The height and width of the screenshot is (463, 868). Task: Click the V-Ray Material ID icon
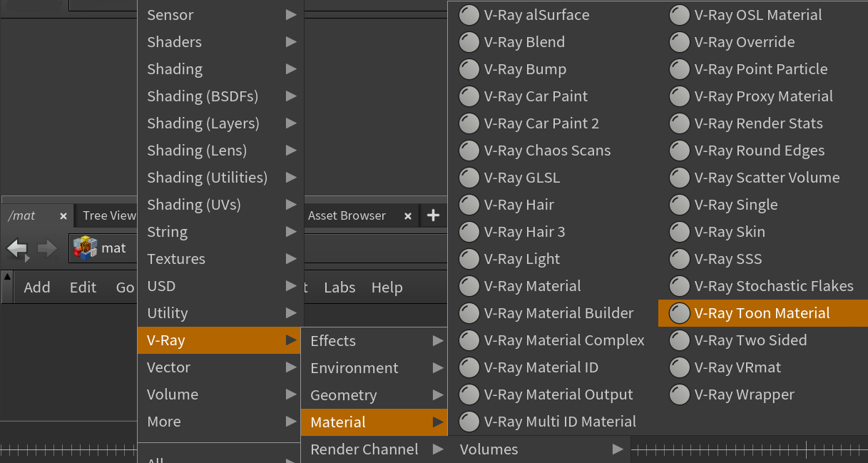[x=469, y=367]
